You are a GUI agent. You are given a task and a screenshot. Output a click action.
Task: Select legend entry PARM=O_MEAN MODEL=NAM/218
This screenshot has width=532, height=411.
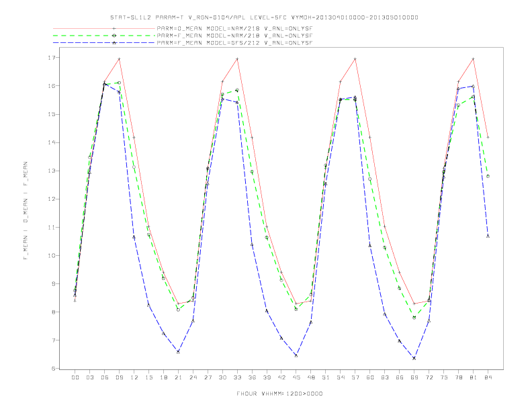234,28
